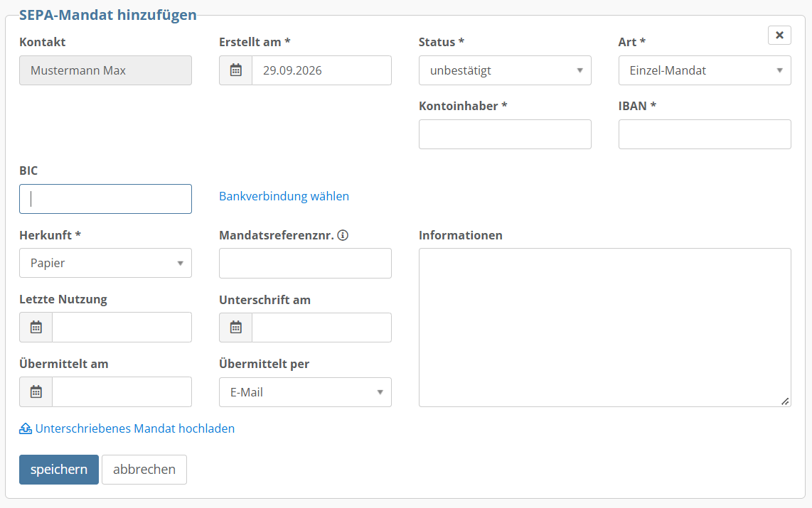Click the Letzte Nutzung date input
Screen dimensions: 812x508
coord(122,327)
